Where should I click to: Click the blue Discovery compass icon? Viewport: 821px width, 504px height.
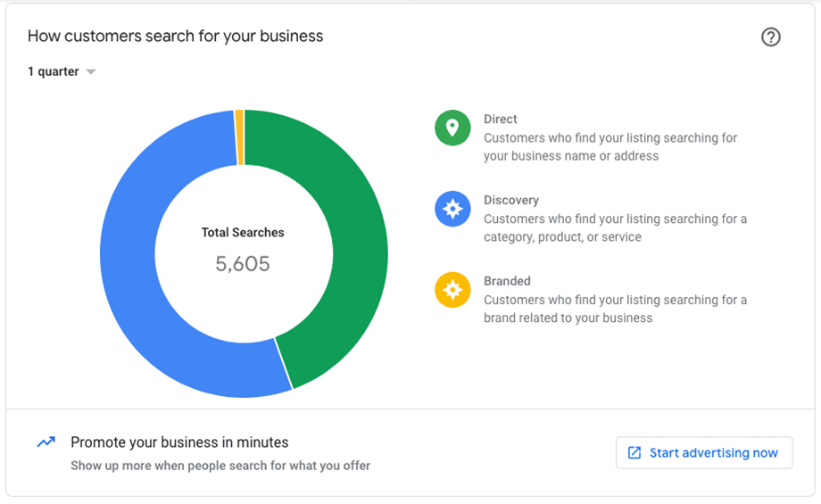tap(452, 209)
